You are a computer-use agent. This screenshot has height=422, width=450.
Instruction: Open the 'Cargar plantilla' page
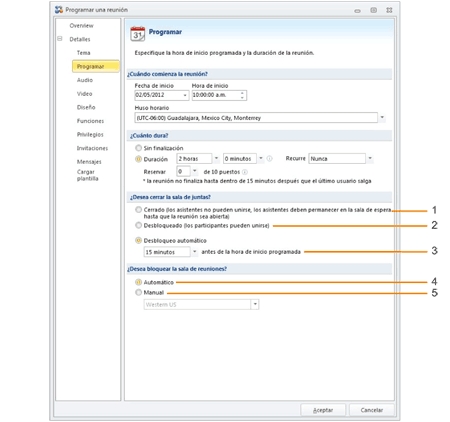click(x=88, y=175)
